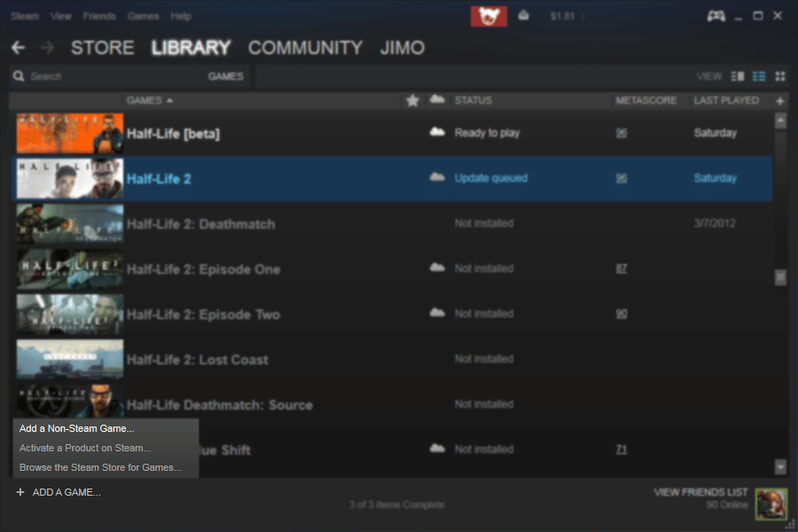Toggle cloud status on Half-Life 2: Episode One
Viewport: 798px width, 532px height.
[436, 268]
